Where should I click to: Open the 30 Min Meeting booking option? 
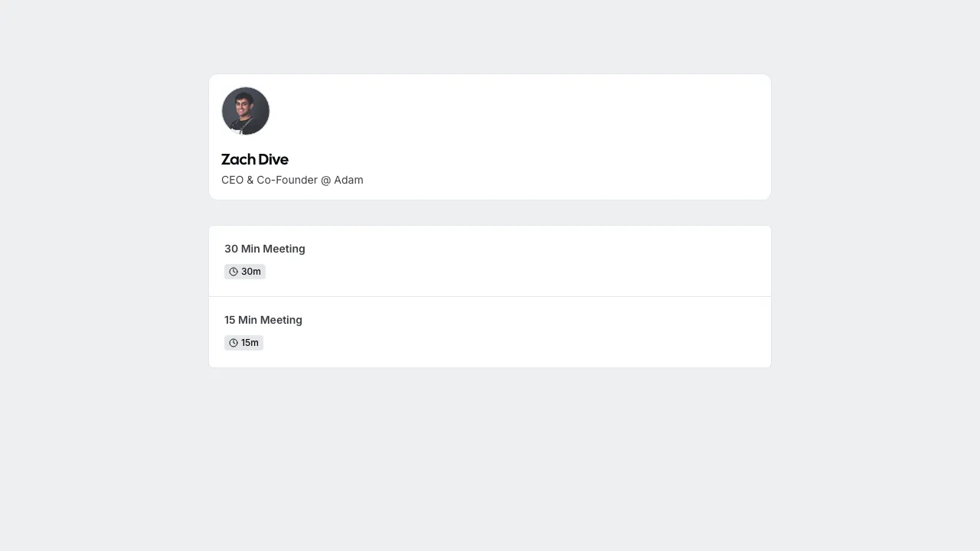point(489,260)
